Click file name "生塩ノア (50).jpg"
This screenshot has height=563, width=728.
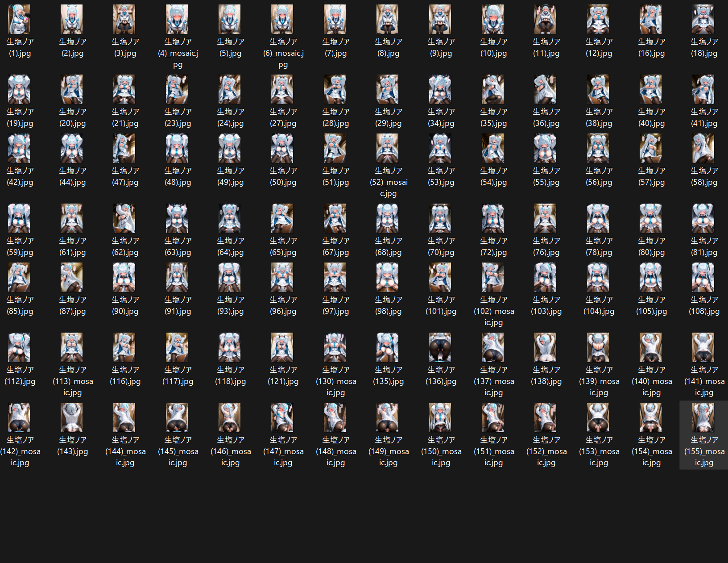point(283,176)
